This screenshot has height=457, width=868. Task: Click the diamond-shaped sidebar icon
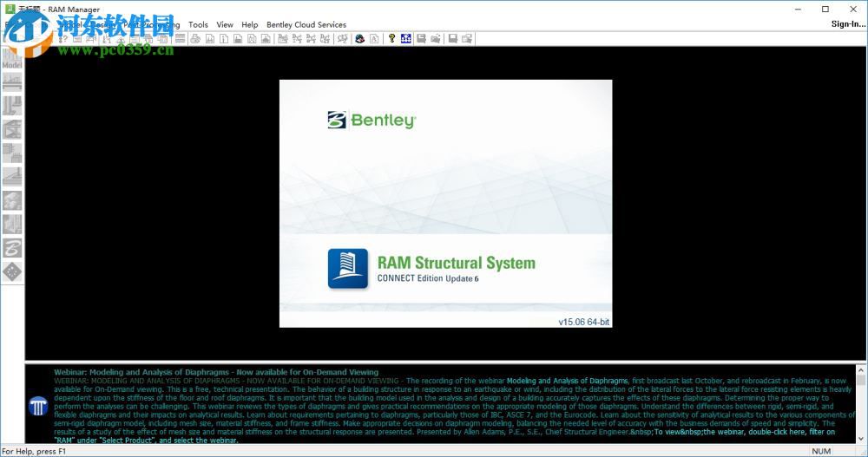12,271
